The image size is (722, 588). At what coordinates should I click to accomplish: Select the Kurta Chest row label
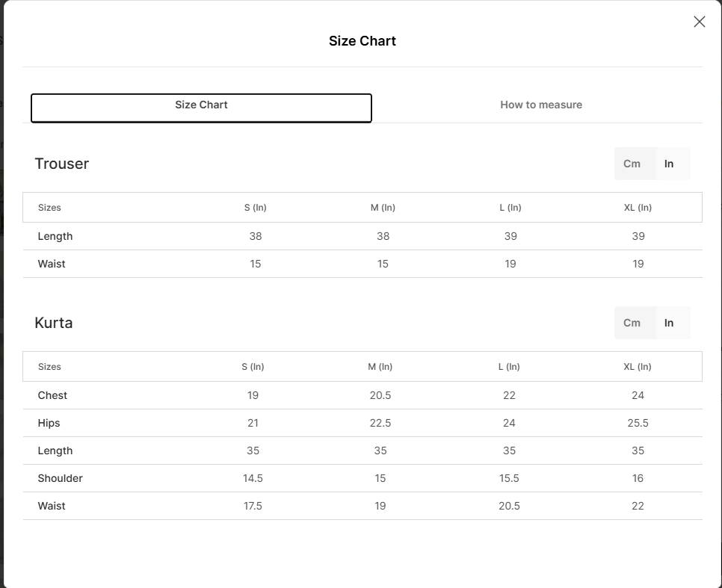point(52,395)
